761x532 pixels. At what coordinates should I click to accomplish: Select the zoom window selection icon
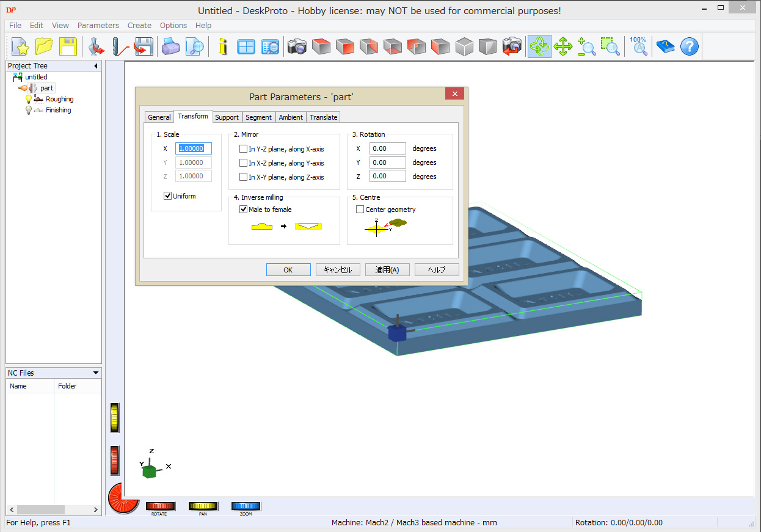point(610,46)
